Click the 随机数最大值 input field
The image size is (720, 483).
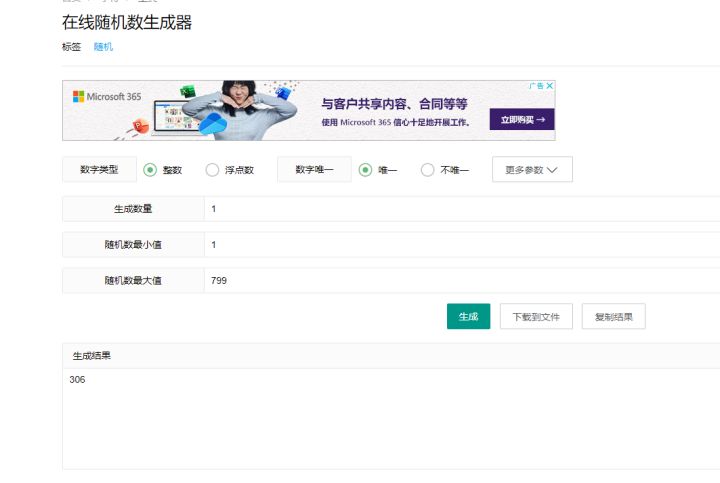coord(462,281)
